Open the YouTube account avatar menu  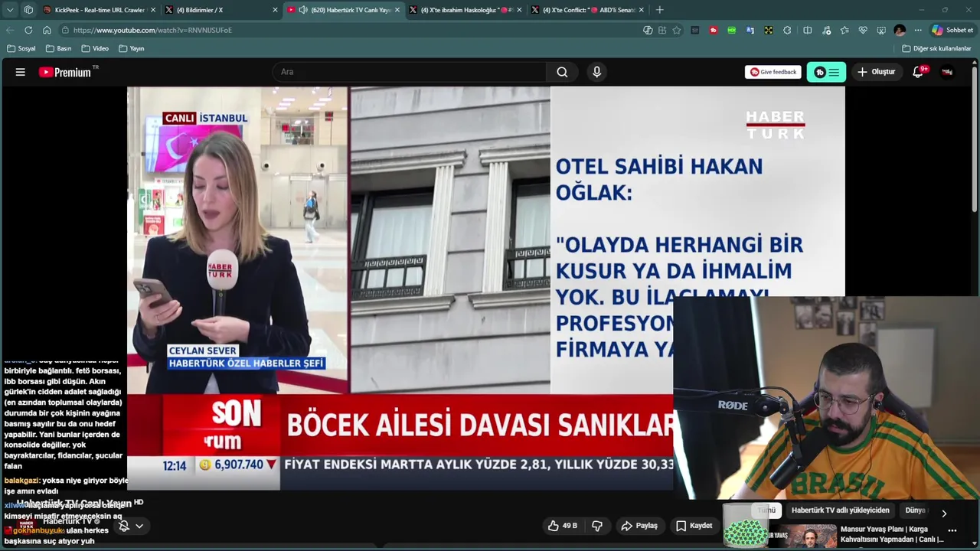click(x=947, y=72)
